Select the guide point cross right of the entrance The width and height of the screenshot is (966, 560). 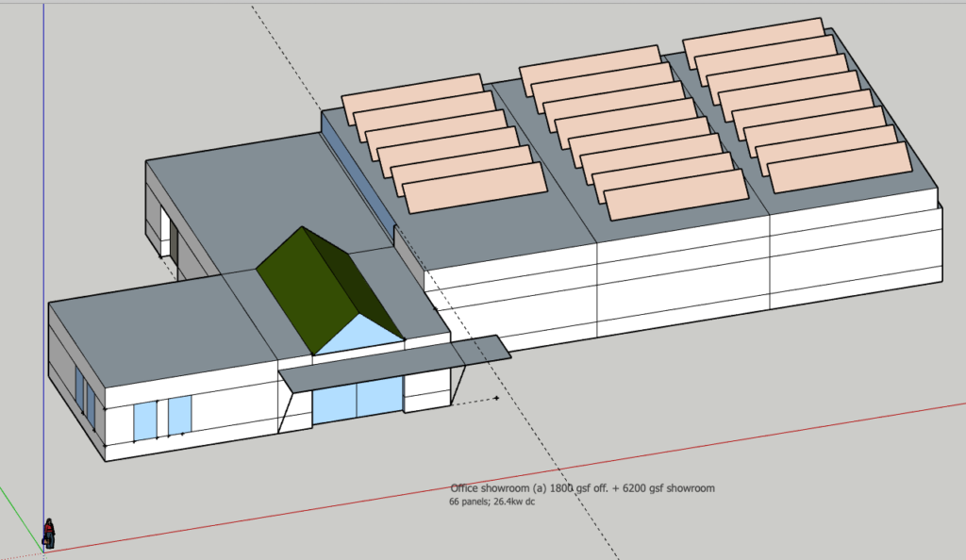496,398
